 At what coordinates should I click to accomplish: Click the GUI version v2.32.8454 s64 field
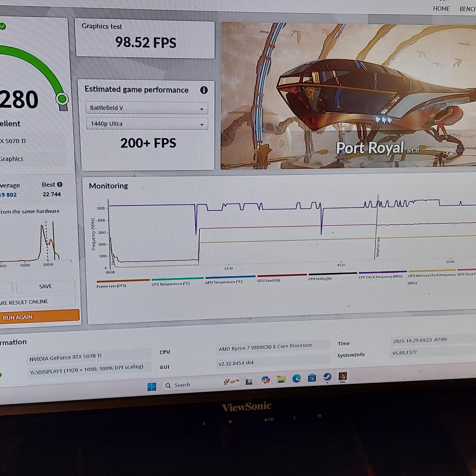pos(273,362)
